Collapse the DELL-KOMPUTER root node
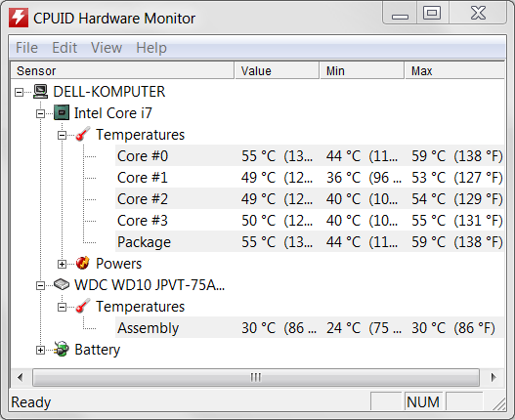 pyautogui.click(x=19, y=92)
